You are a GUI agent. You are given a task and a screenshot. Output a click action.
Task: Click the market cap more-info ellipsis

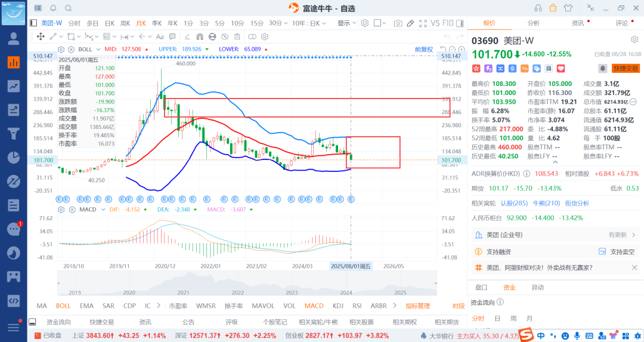tap(633, 101)
